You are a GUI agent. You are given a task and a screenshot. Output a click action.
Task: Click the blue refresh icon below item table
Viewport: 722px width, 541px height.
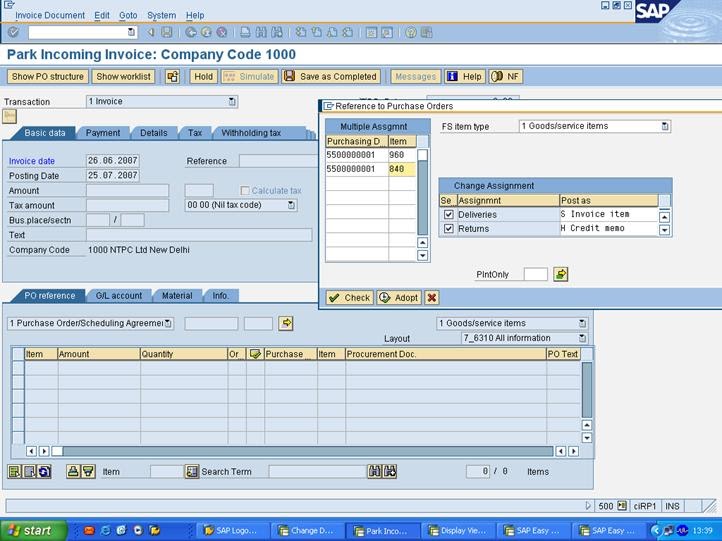tap(44, 471)
